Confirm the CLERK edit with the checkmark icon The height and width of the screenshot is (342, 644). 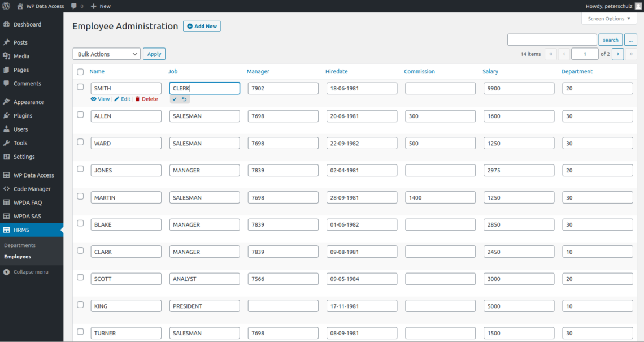click(175, 99)
